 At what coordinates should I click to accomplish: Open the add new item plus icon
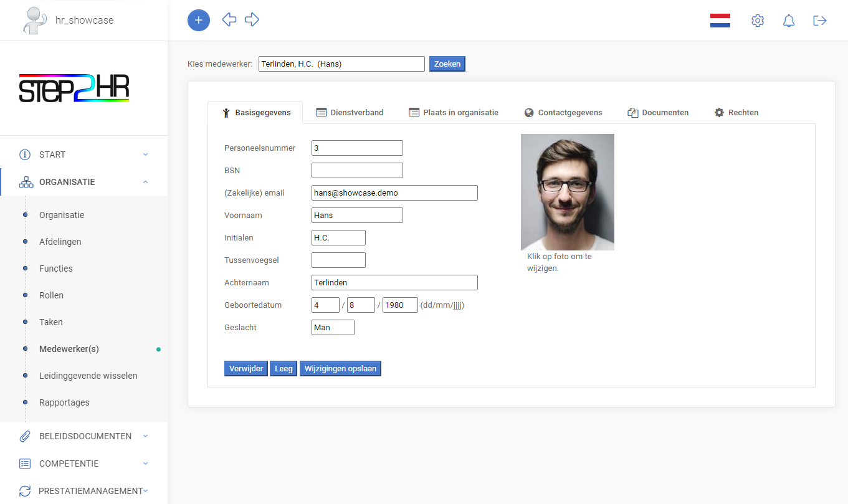[198, 20]
